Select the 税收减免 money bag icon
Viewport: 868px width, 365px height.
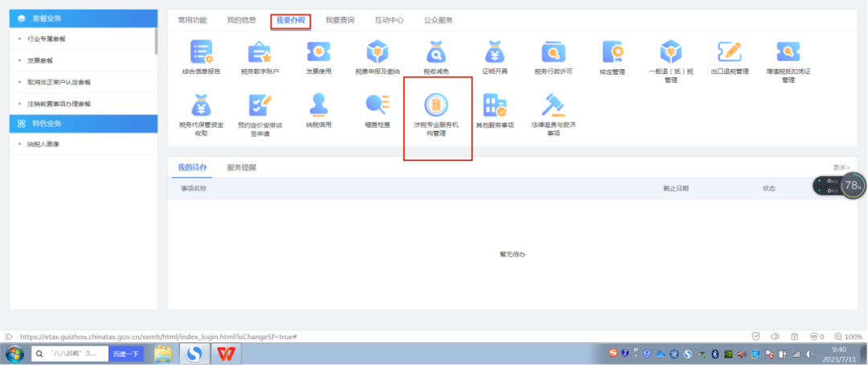pyautogui.click(x=436, y=52)
